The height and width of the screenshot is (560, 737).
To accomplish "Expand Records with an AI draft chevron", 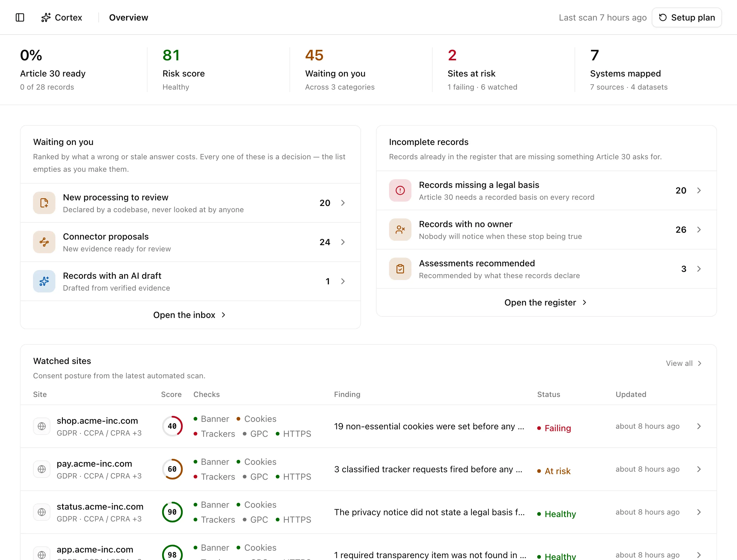I will click(343, 281).
